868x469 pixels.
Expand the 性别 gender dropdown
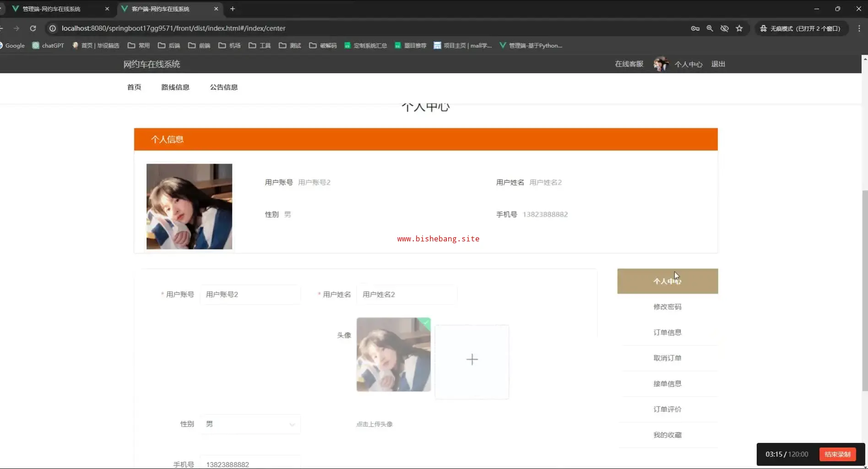(250, 424)
